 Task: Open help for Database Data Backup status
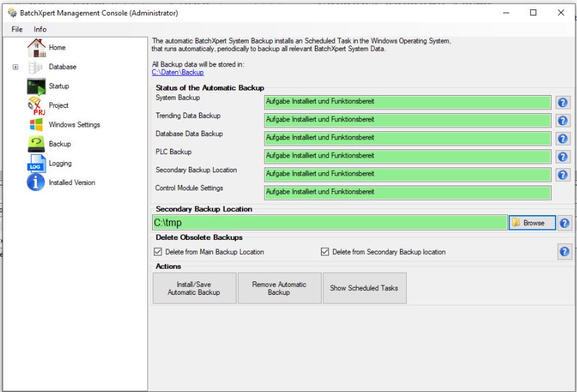(563, 139)
